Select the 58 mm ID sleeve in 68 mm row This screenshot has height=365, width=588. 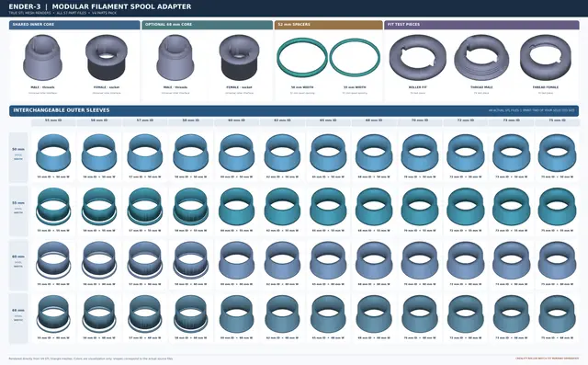point(191,314)
